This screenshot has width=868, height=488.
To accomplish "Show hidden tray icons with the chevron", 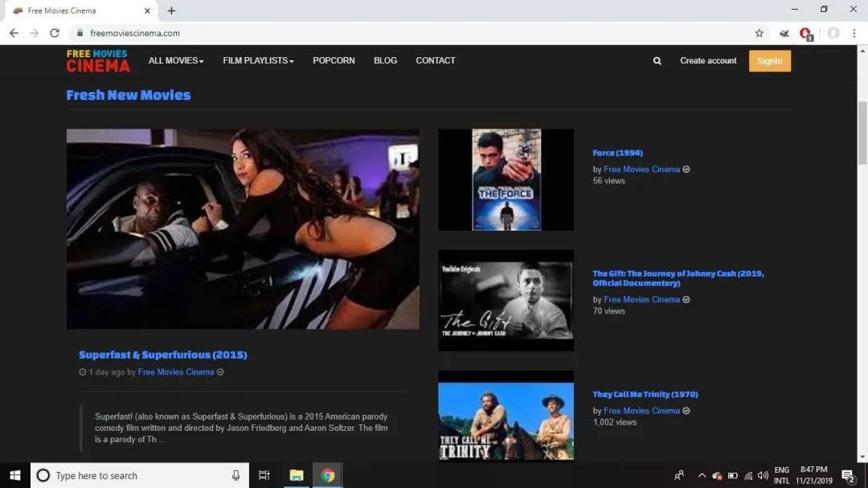I will pyautogui.click(x=702, y=475).
